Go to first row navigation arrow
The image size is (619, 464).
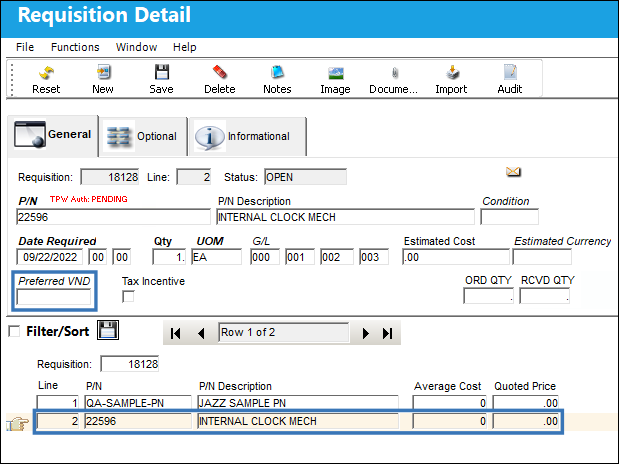[x=176, y=333]
